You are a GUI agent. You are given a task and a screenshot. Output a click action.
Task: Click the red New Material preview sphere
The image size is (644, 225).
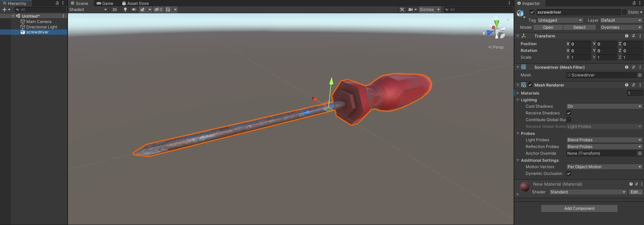[525, 187]
